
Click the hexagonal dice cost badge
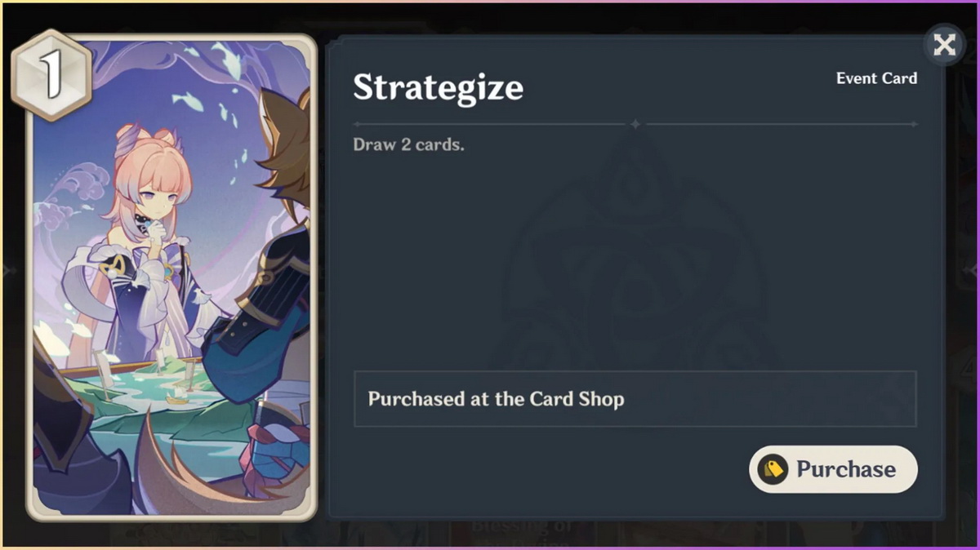pos(51,75)
